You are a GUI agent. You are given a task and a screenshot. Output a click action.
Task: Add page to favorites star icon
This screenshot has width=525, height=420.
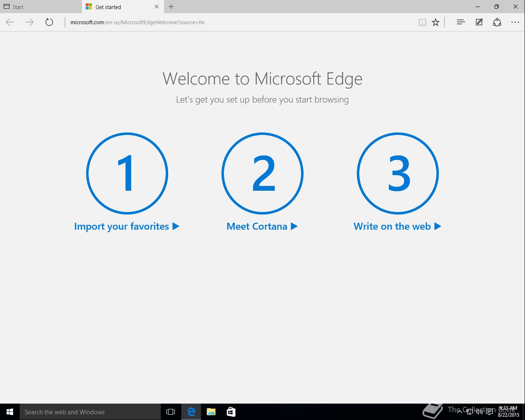436,23
